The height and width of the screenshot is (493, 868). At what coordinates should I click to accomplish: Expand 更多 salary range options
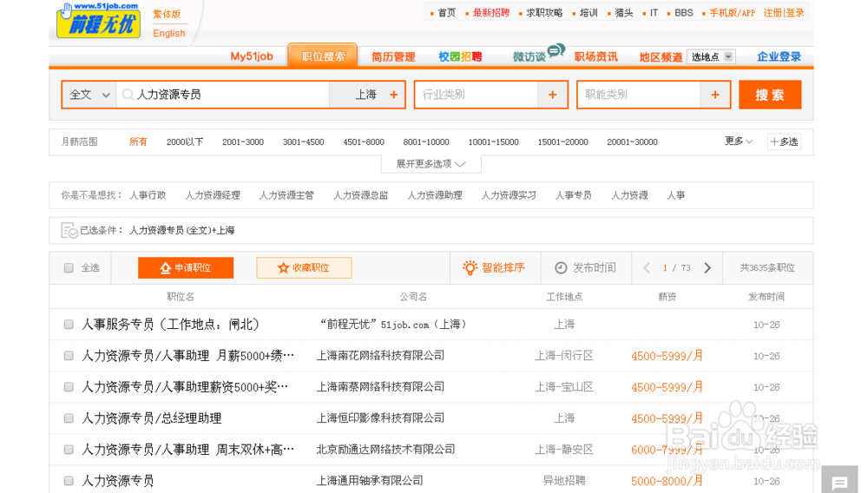(739, 141)
